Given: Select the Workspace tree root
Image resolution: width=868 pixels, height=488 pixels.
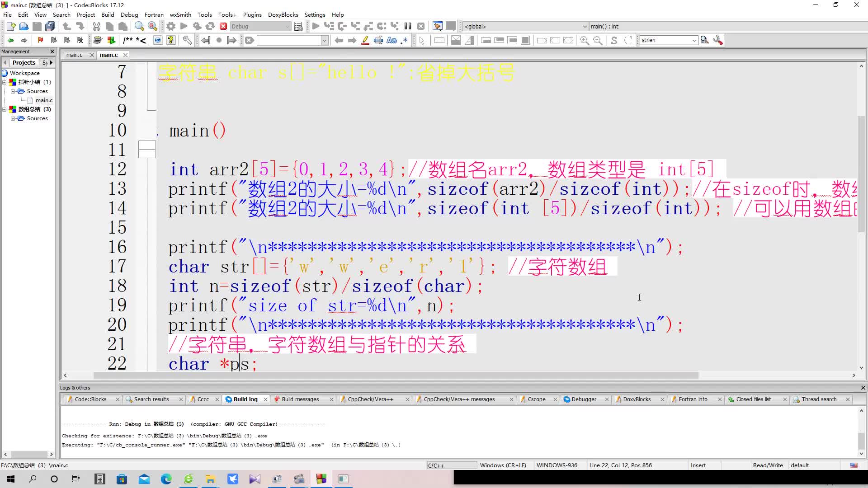Looking at the screenshot, I should [24, 73].
